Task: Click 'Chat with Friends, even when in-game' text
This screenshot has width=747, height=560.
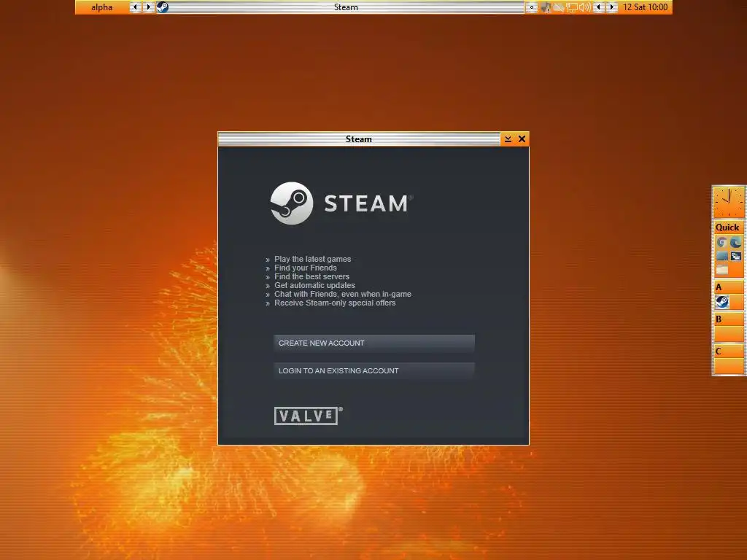Action: (343, 295)
